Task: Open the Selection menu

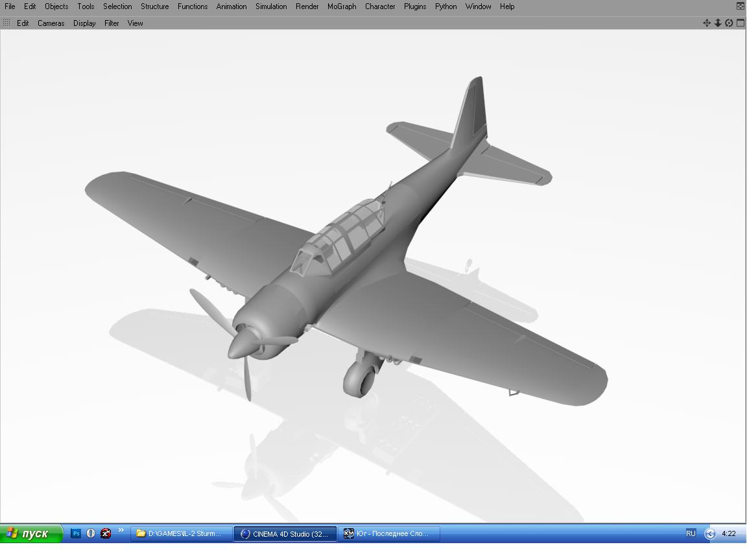Action: (x=117, y=6)
